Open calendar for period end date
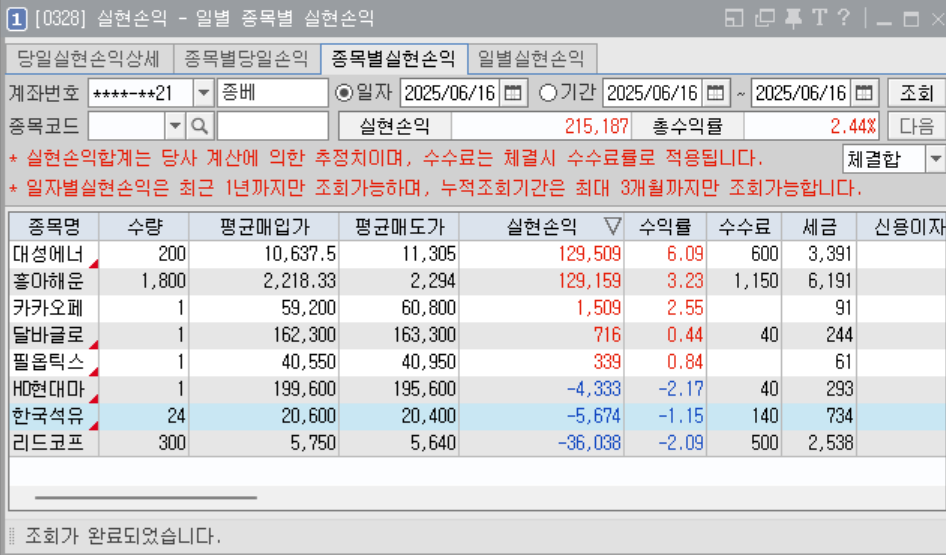946x555 pixels. tap(864, 93)
